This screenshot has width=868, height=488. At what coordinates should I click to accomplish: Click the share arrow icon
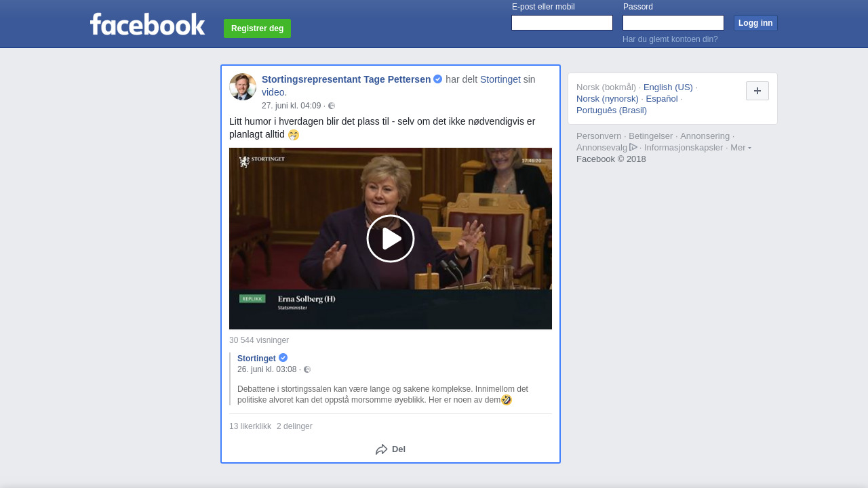382,449
